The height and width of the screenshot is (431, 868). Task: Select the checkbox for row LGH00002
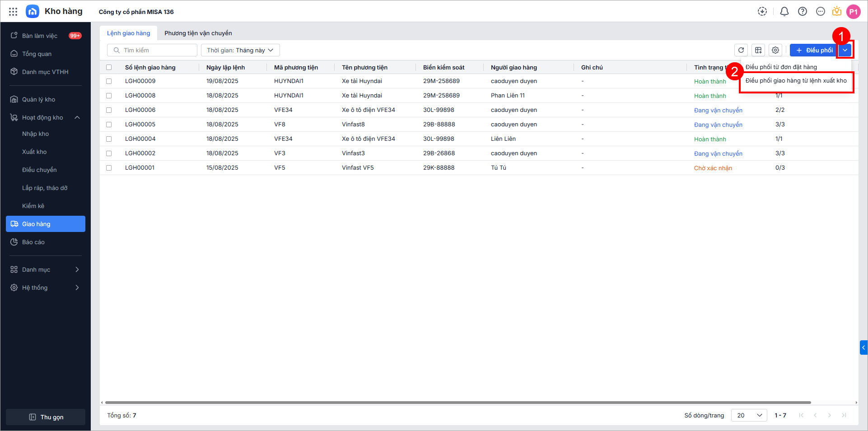pyautogui.click(x=109, y=153)
